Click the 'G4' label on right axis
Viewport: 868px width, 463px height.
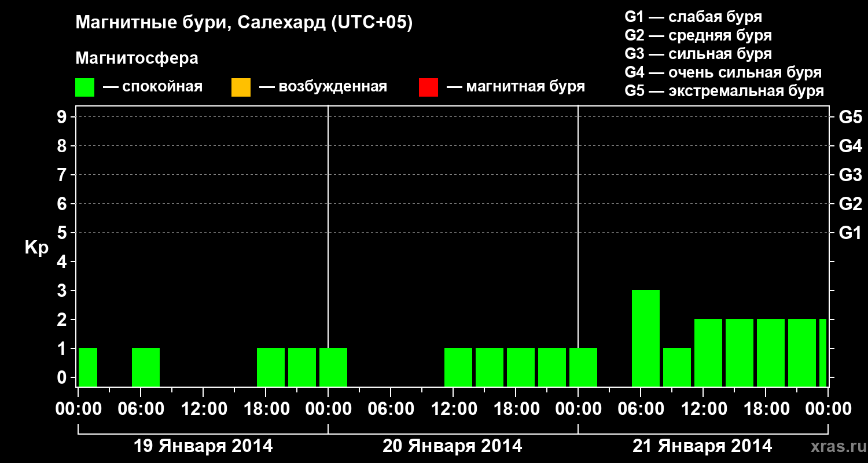click(850, 146)
